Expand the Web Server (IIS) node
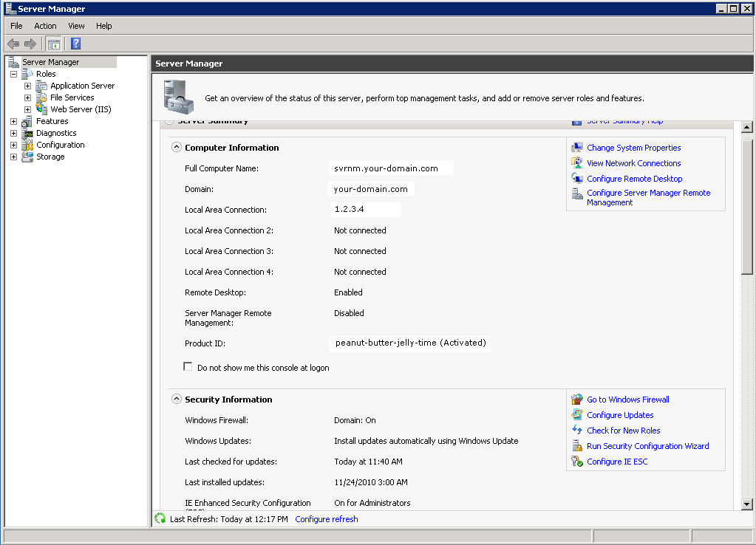This screenshot has height=545, width=756. pos(27,109)
